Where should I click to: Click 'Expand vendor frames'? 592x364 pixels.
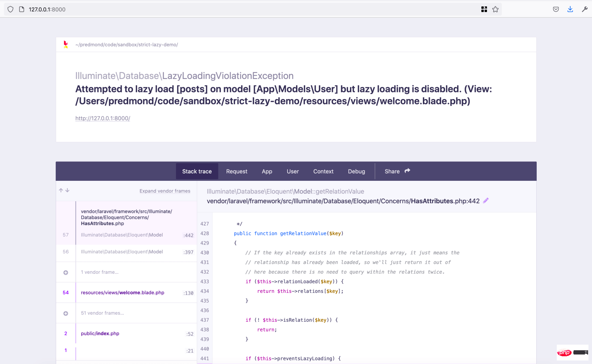coord(165,191)
